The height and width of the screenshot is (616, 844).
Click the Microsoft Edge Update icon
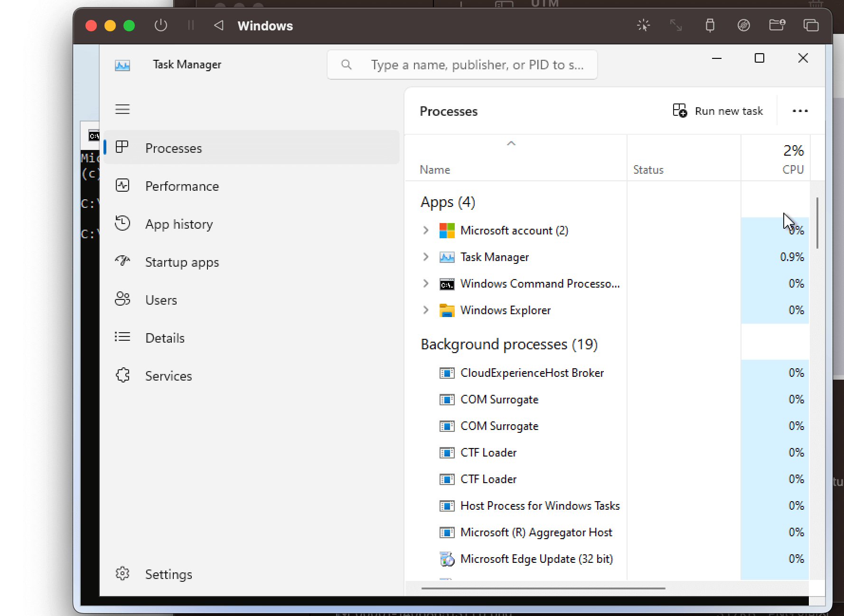(x=447, y=559)
